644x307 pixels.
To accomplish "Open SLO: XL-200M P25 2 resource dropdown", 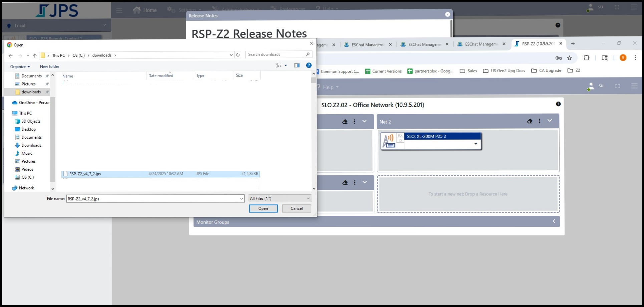I will coord(476,144).
